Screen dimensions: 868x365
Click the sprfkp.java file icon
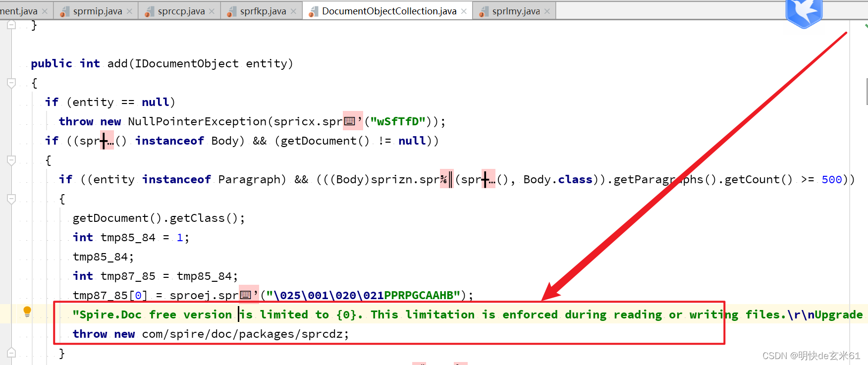tap(231, 12)
